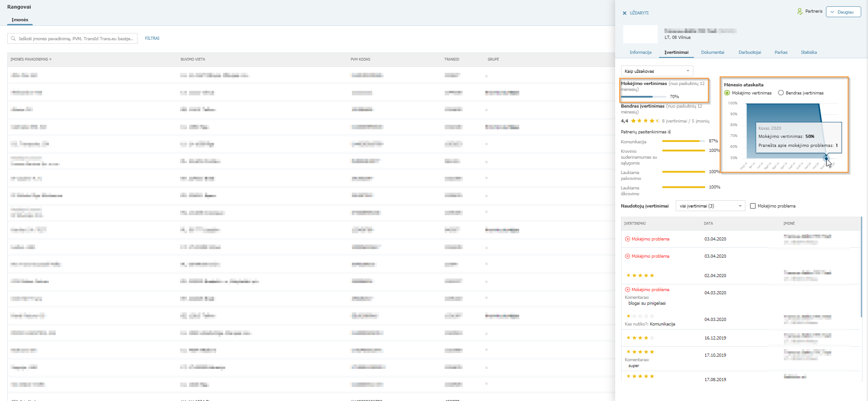Click the company logo thumbnail in panel
Viewport: 868px width, 401px height.
click(640, 34)
